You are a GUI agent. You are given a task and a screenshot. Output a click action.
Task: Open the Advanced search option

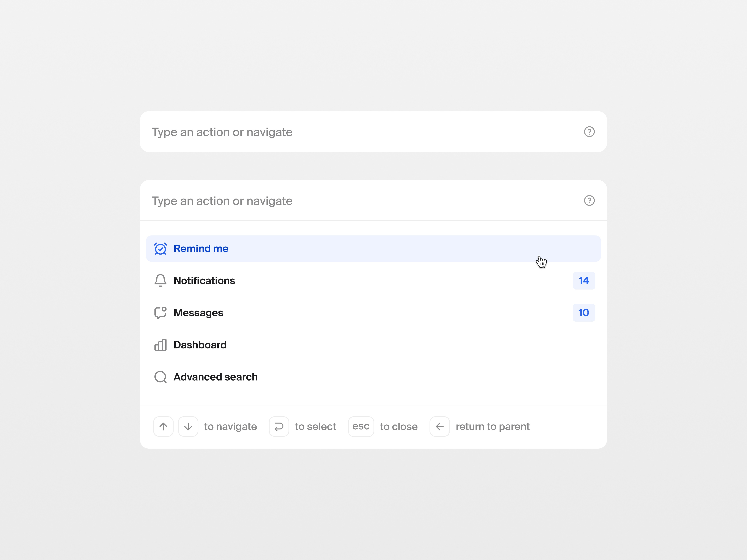(216, 377)
